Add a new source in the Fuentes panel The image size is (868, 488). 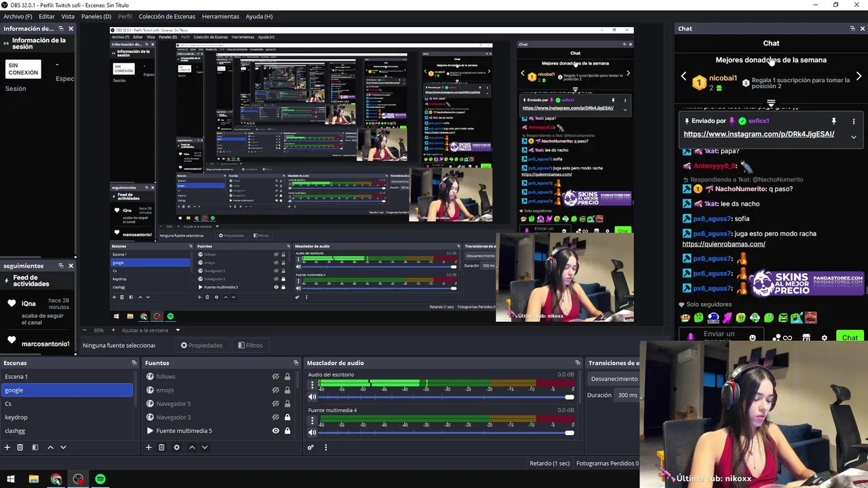pos(149,447)
